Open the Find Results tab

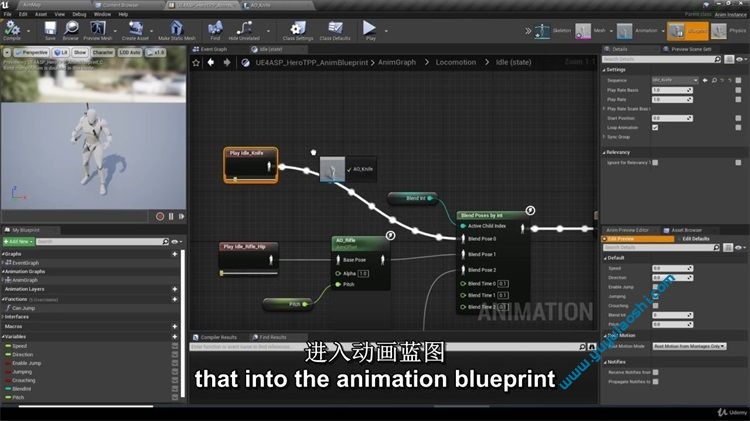click(269, 337)
